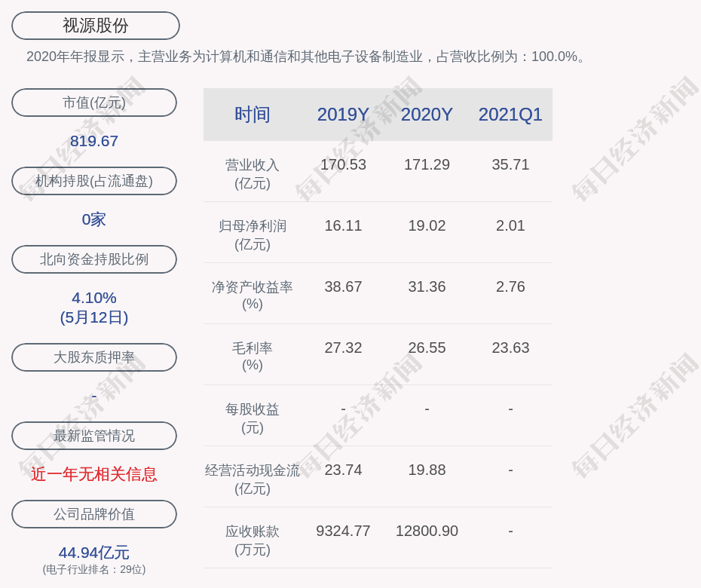Click the 电子行业排名：29位 ranking note
The image size is (701, 588).
pos(94,569)
